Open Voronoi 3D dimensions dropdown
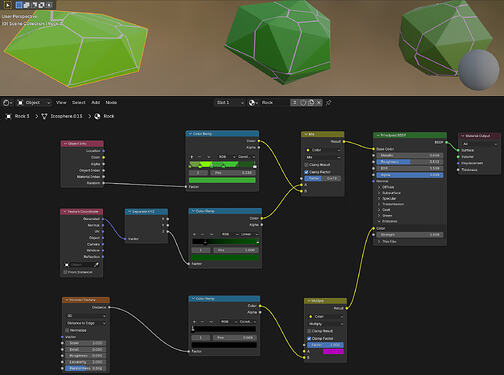The height and width of the screenshot is (375, 504). pyautogui.click(x=86, y=316)
